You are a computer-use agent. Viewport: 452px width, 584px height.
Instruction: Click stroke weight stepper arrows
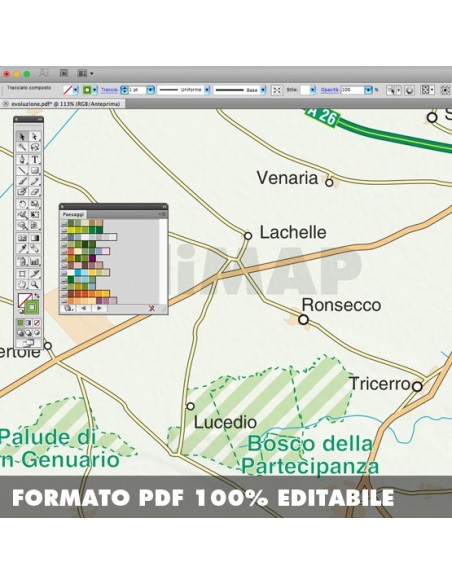124,90
